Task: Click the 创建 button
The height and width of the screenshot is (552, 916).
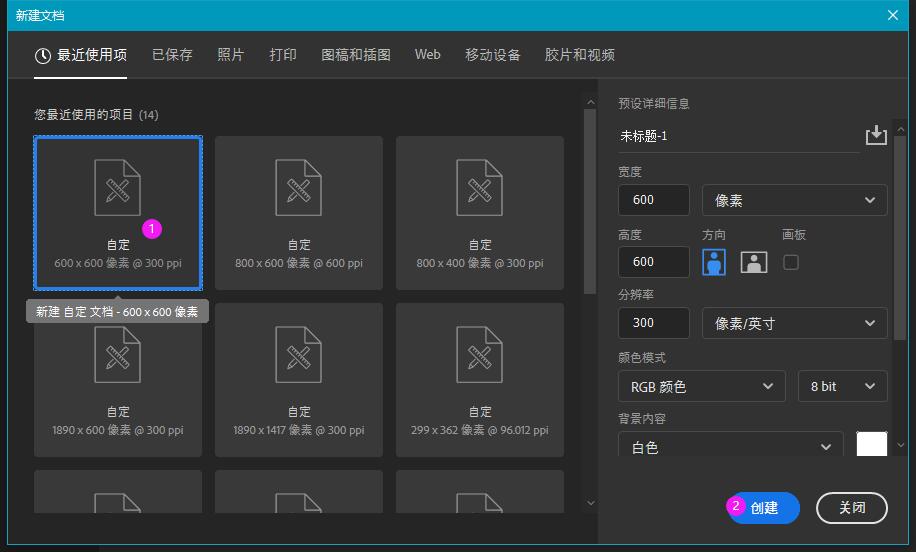Action: click(x=763, y=508)
